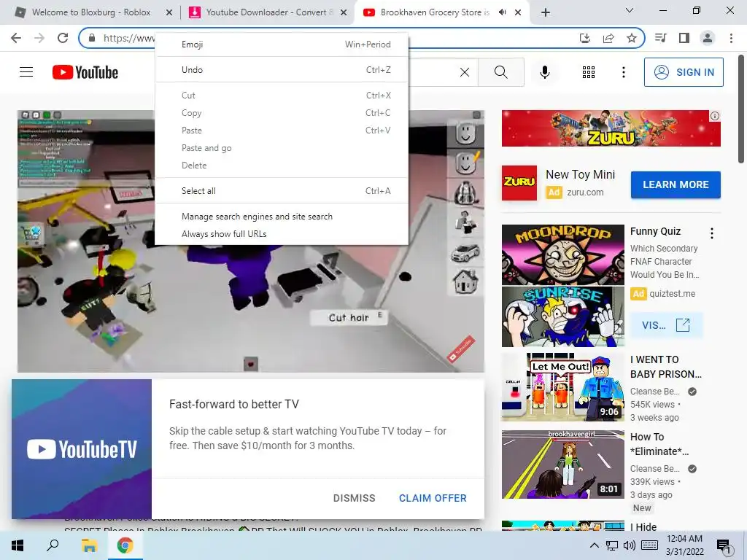The width and height of the screenshot is (747, 560).
Task: Dismiss the YouTube TV offer
Action: point(354,498)
